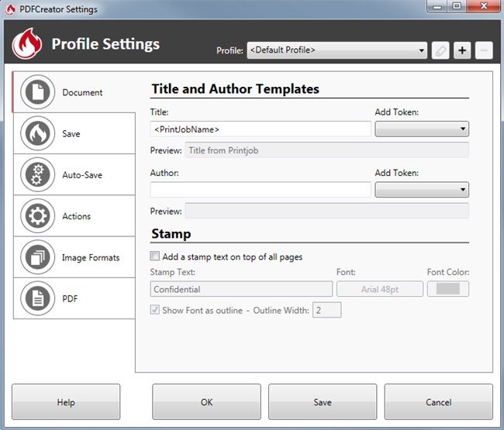Click the Document page icon in sidebar
The width and height of the screenshot is (504, 430).
[36, 93]
